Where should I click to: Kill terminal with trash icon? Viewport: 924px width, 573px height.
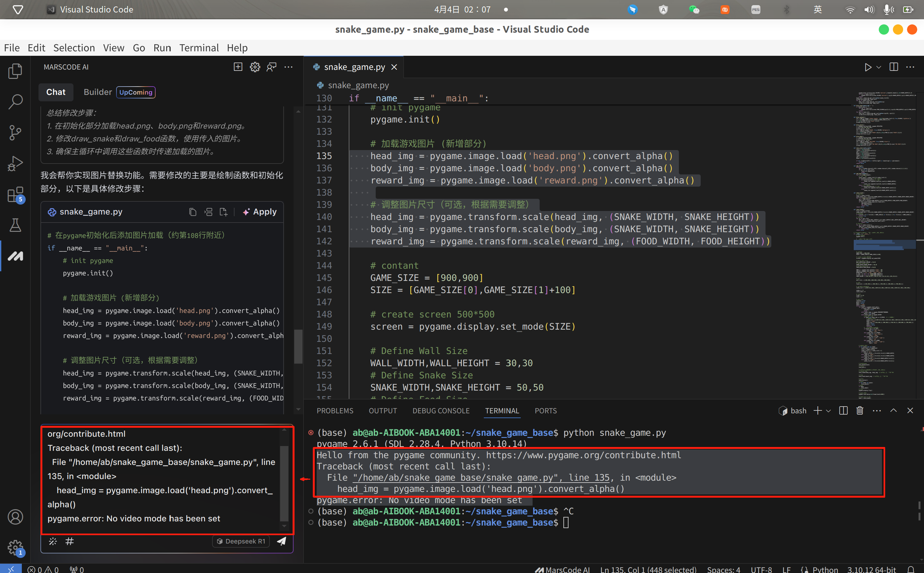860,411
